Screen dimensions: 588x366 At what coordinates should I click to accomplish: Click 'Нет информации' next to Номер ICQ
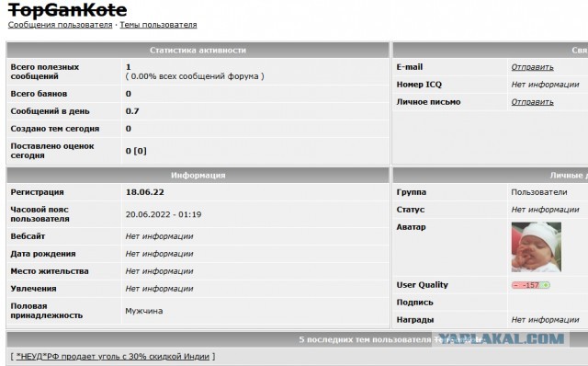(x=545, y=85)
